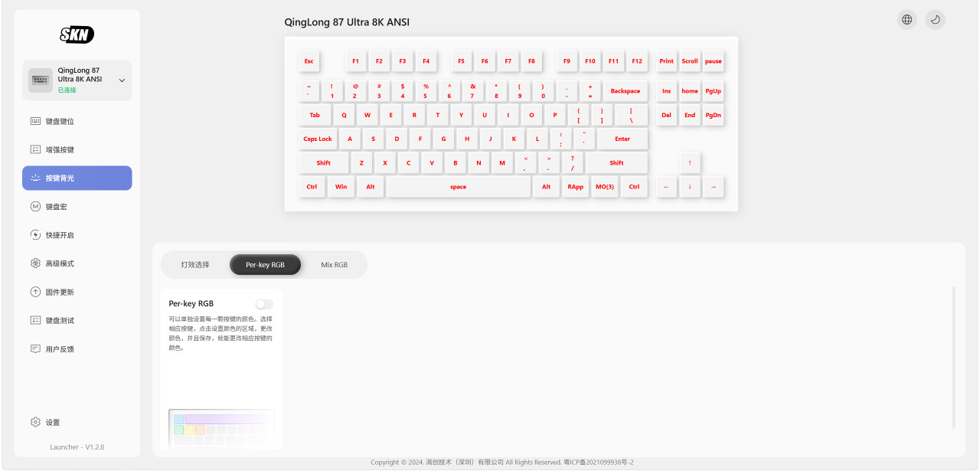This screenshot has height=471, width=980.
Task: Select the Ins key
Action: pos(667,91)
